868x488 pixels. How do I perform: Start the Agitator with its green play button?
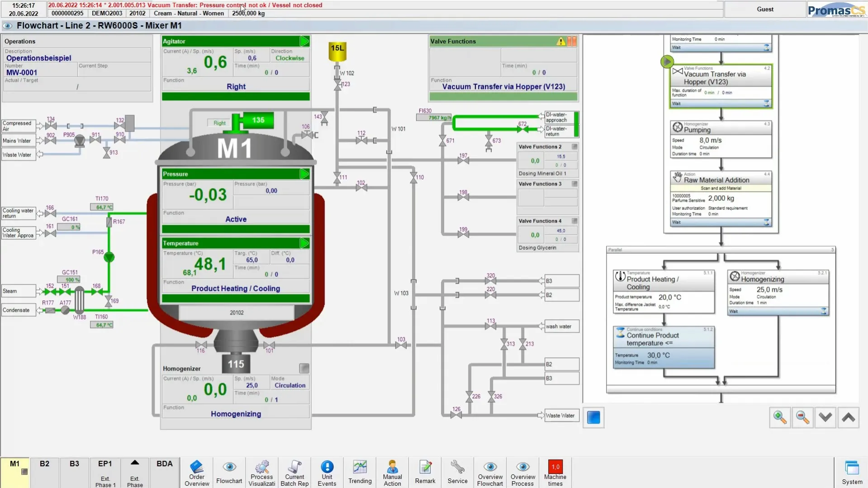point(304,42)
